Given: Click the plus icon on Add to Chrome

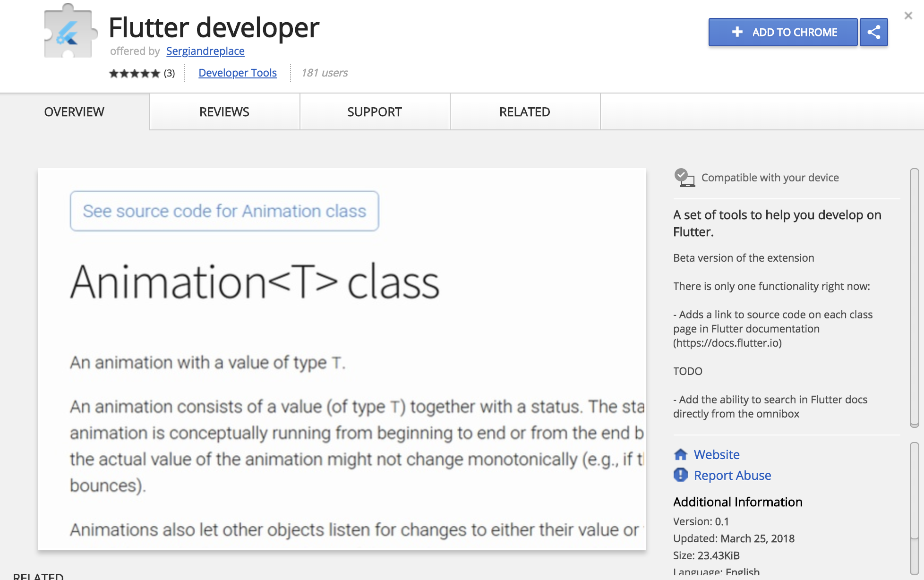Looking at the screenshot, I should point(737,32).
